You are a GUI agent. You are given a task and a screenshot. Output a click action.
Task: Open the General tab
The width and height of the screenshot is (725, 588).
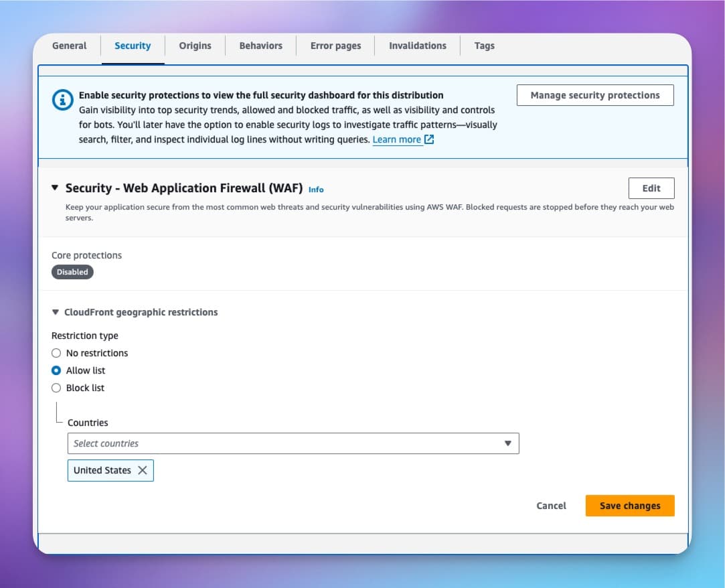[x=70, y=46]
